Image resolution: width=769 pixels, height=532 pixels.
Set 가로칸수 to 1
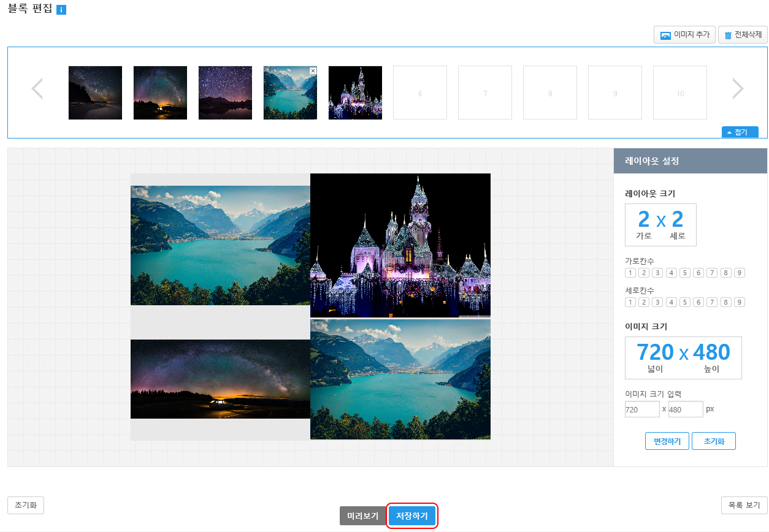tap(630, 273)
